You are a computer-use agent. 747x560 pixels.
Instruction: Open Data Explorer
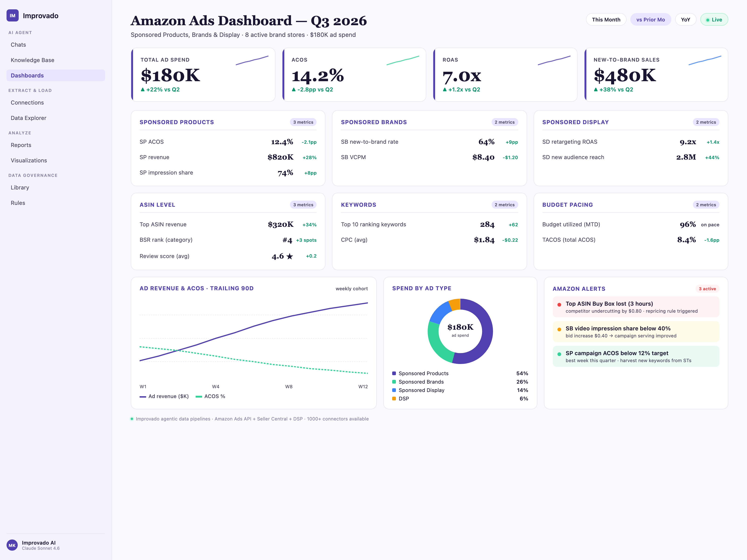56,118
